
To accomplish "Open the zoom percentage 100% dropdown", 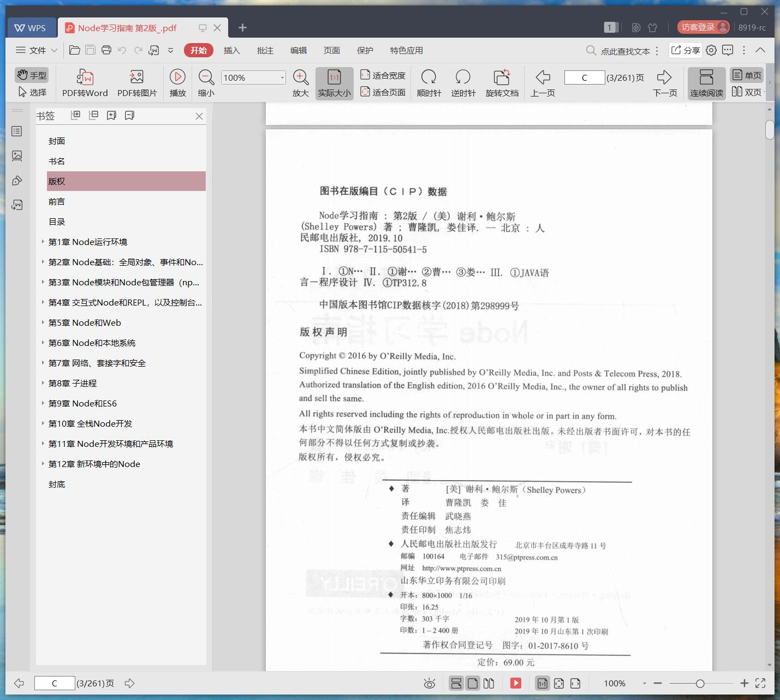I will [x=282, y=77].
